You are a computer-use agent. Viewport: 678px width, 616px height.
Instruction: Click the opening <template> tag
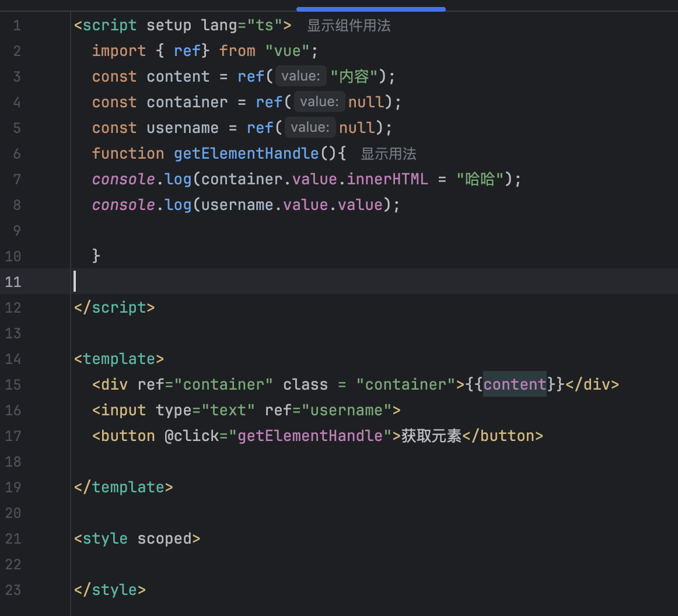click(119, 359)
